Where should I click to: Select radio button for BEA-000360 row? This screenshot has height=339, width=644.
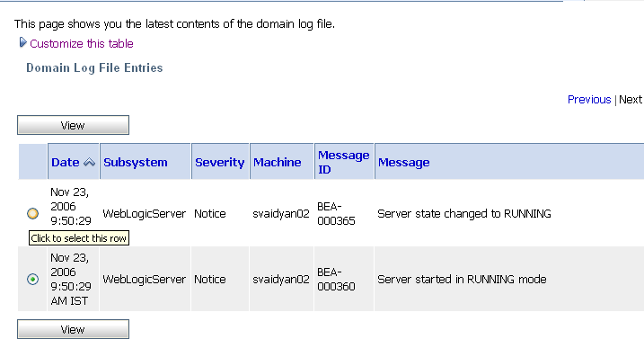click(x=33, y=280)
